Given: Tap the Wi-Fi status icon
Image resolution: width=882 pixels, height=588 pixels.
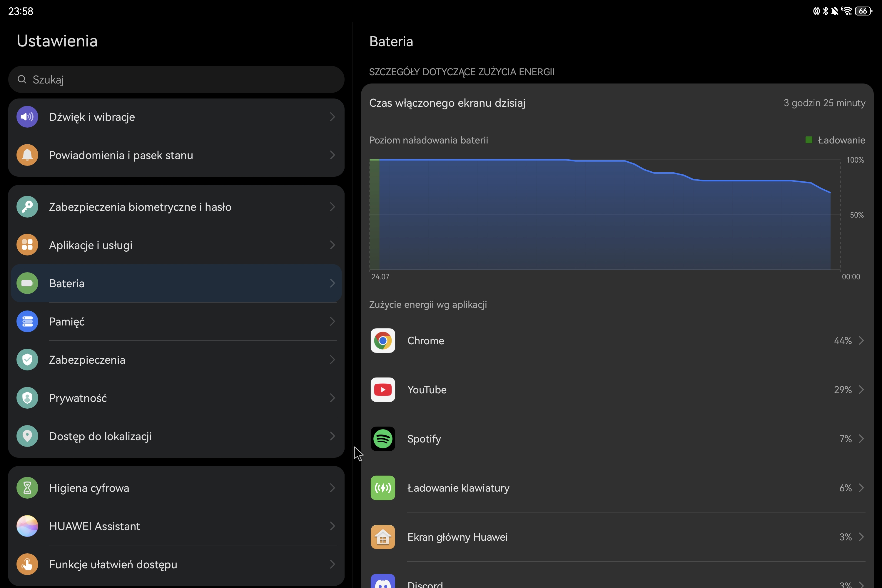Looking at the screenshot, I should click(847, 11).
